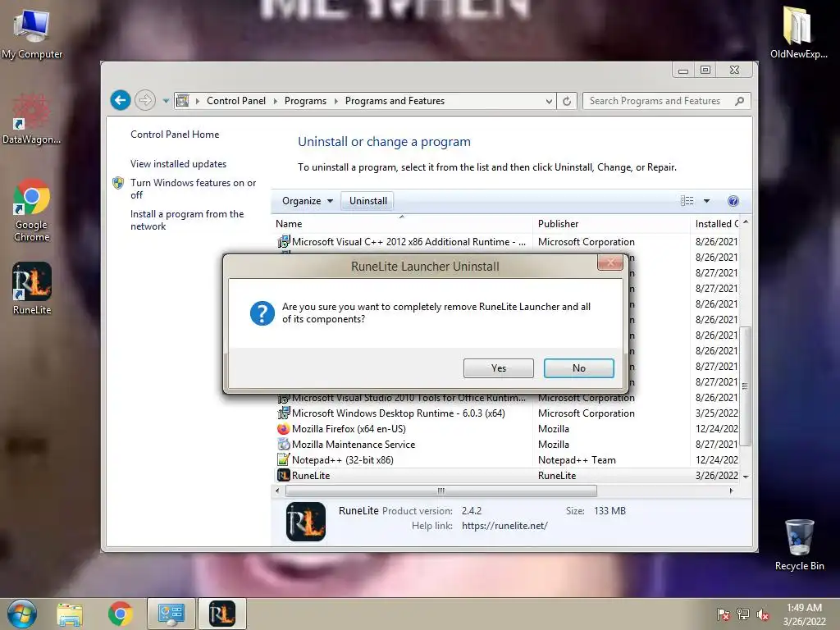
Task: Select the RuneLite program row
Action: pos(506,475)
